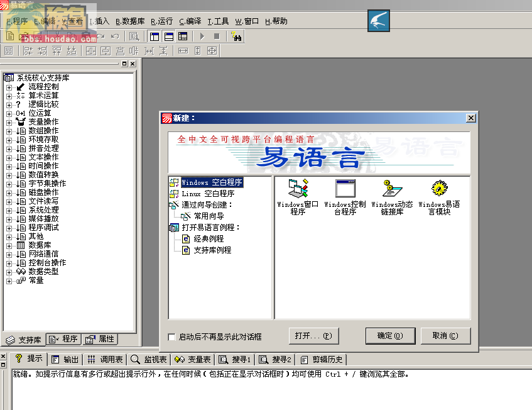The height and width of the screenshot is (410, 532).
Task: Click the 确定 button in the dialog
Action: [390, 336]
